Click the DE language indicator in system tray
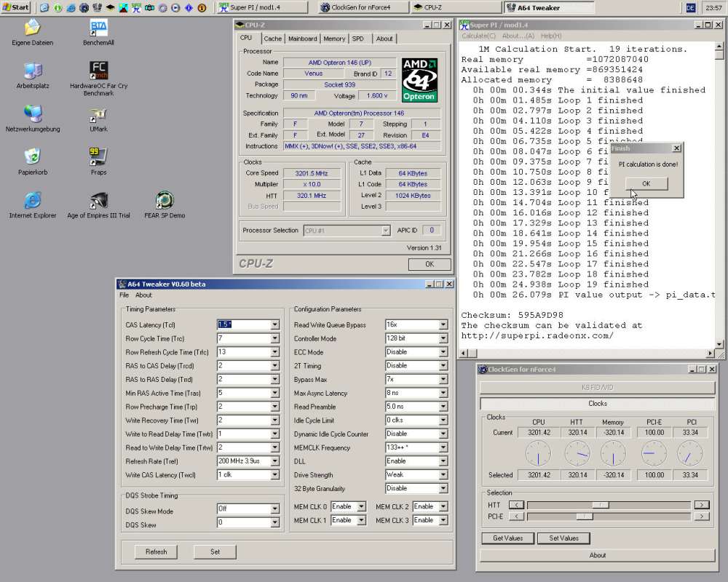The image size is (728, 582). pos(690,8)
